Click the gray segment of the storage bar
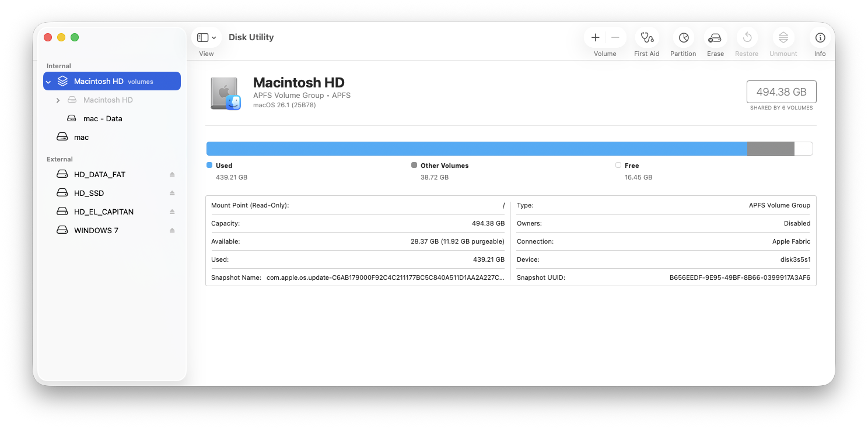Viewport: 868px width, 429px height. pos(771,149)
